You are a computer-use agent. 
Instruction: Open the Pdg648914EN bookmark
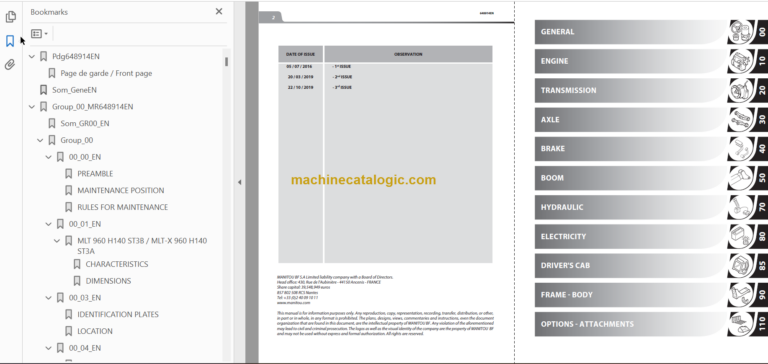(76, 56)
